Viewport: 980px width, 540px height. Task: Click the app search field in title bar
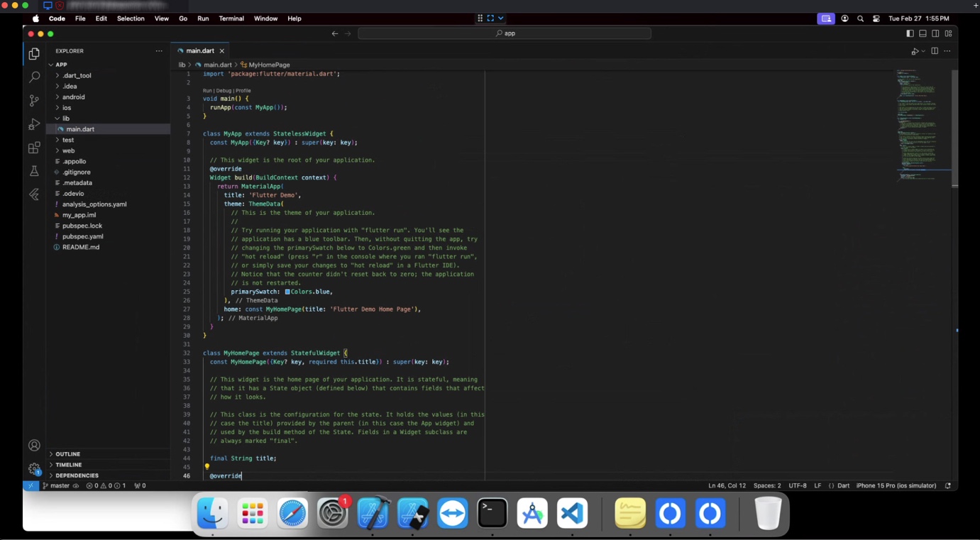[505, 33]
